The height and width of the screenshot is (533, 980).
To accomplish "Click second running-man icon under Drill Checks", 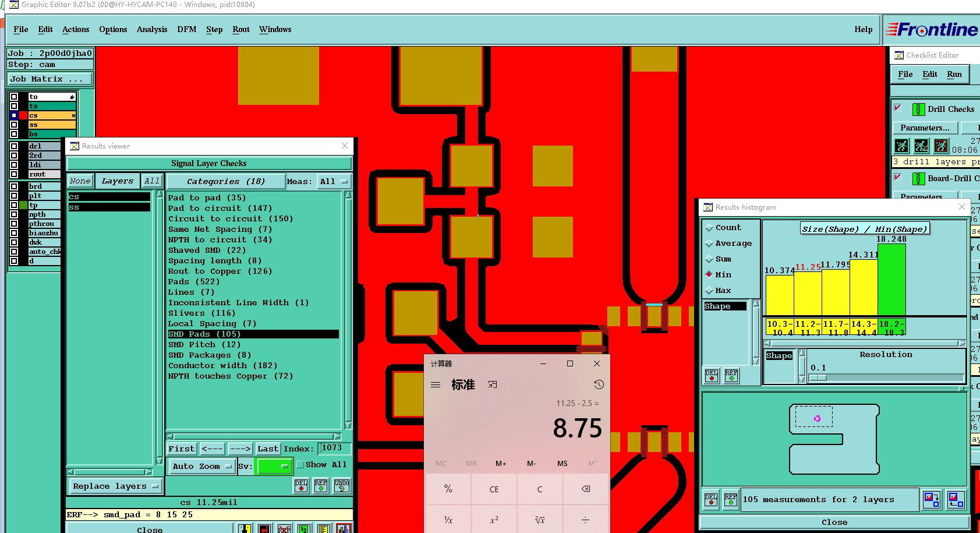I will click(921, 146).
